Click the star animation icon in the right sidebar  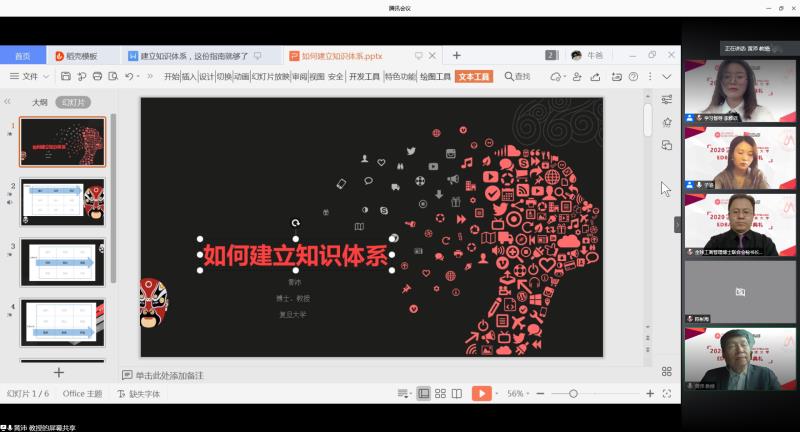click(666, 122)
